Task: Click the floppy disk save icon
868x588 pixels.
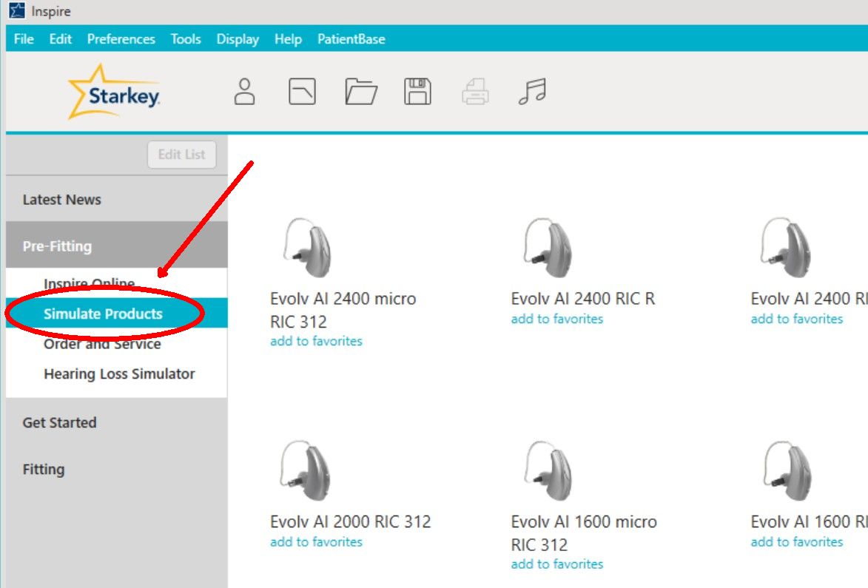Action: (x=417, y=91)
